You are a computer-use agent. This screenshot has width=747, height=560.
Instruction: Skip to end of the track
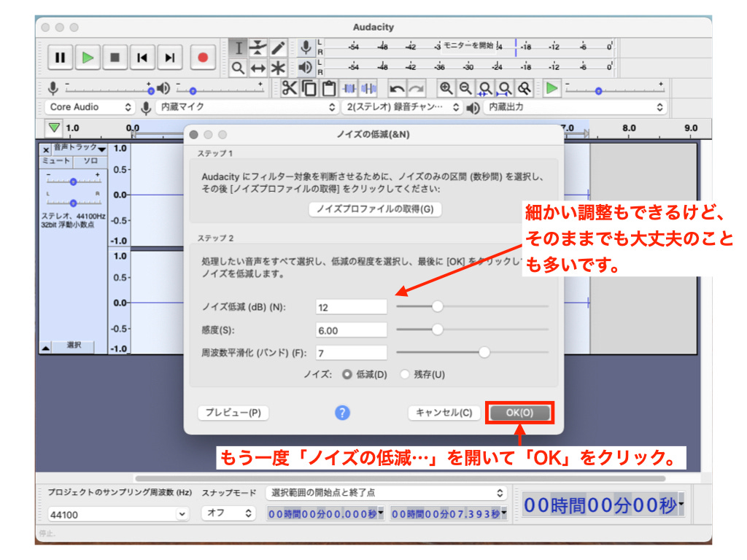tap(169, 58)
